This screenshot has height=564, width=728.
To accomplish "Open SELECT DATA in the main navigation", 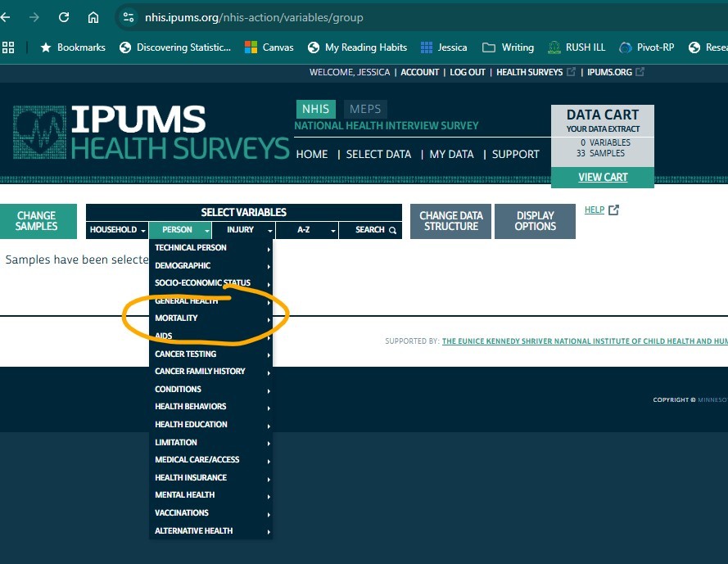I will 378,154.
